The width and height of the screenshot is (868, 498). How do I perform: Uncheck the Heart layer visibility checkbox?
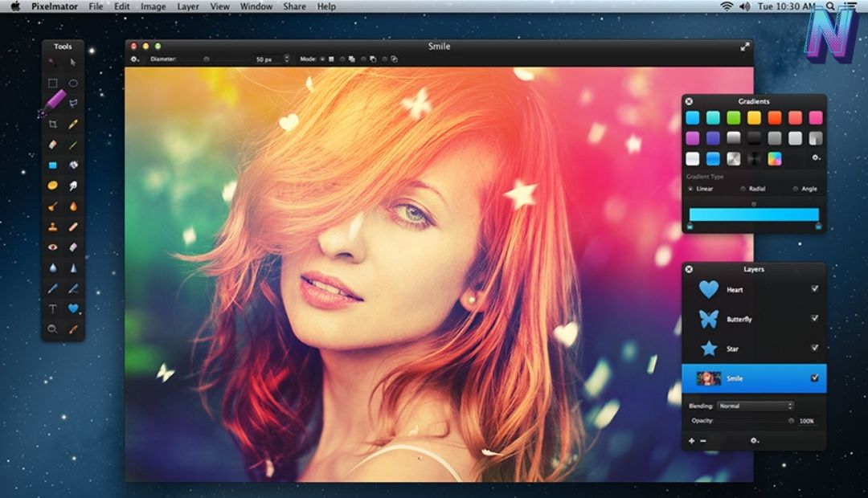814,289
